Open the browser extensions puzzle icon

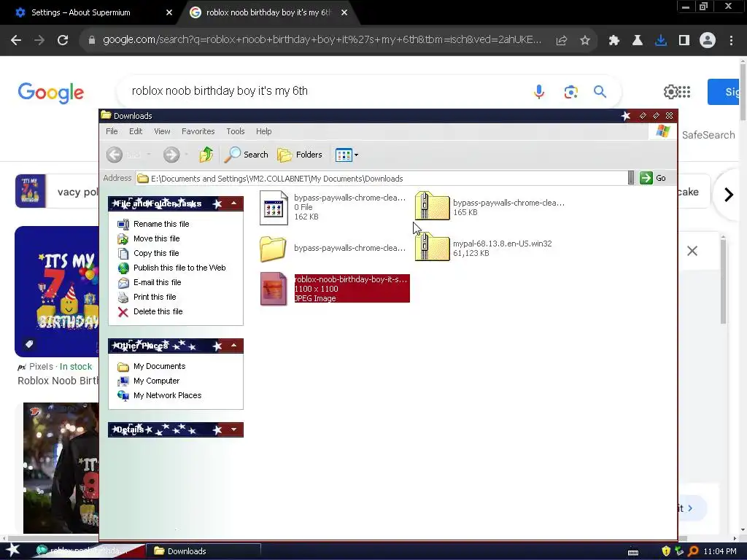point(614,41)
